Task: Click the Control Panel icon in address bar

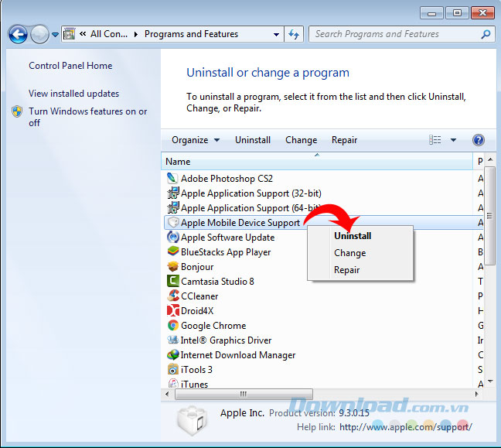Action: pyautogui.click(x=69, y=34)
